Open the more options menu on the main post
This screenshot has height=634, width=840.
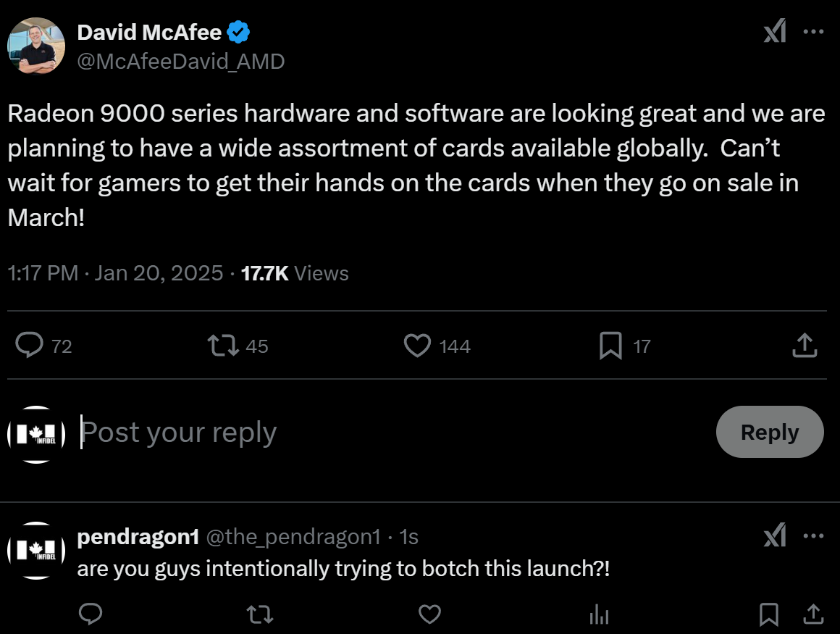pyautogui.click(x=814, y=32)
